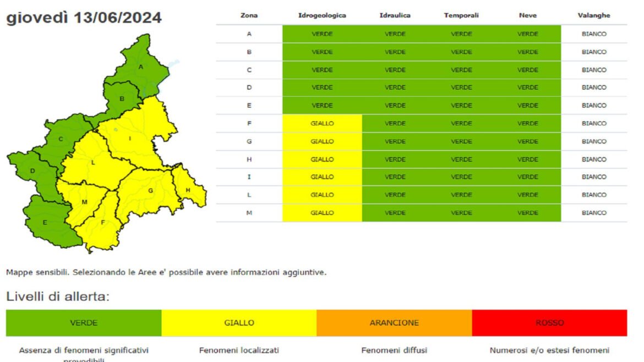The height and width of the screenshot is (362, 644).
Task: Click zone M row label in table
Action: (x=249, y=213)
